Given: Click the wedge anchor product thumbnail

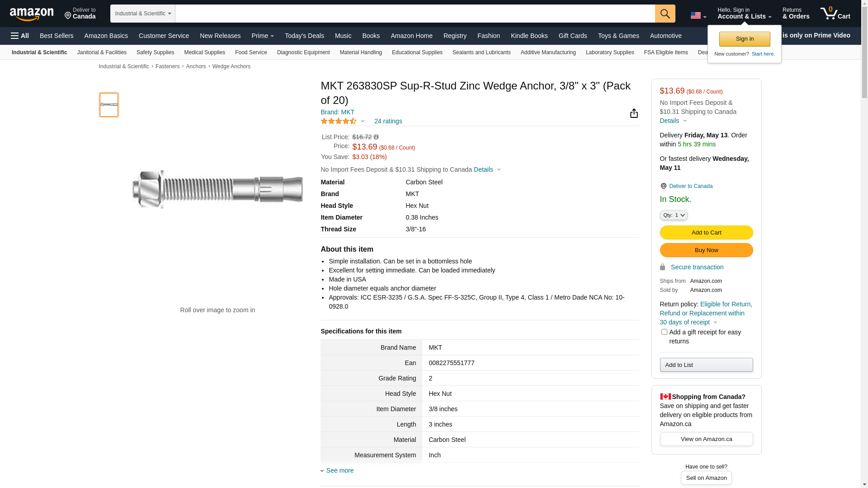Looking at the screenshot, I should pos(109,105).
